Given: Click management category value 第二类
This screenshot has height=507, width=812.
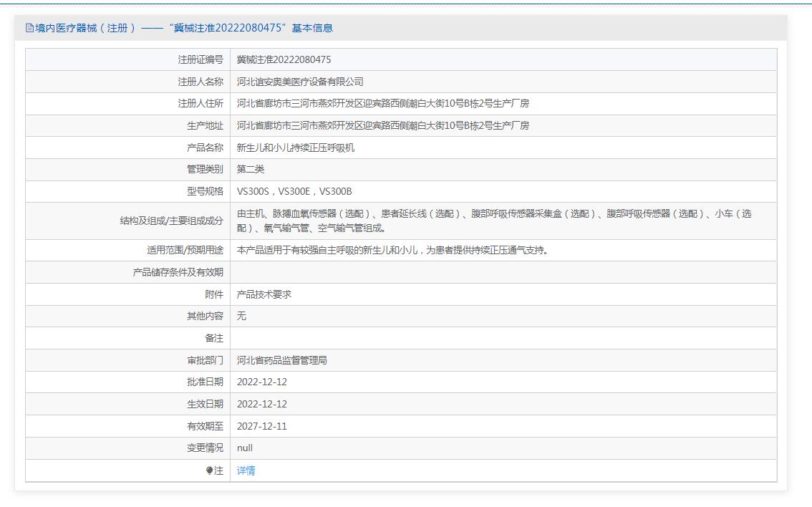Looking at the screenshot, I should coord(251,169).
